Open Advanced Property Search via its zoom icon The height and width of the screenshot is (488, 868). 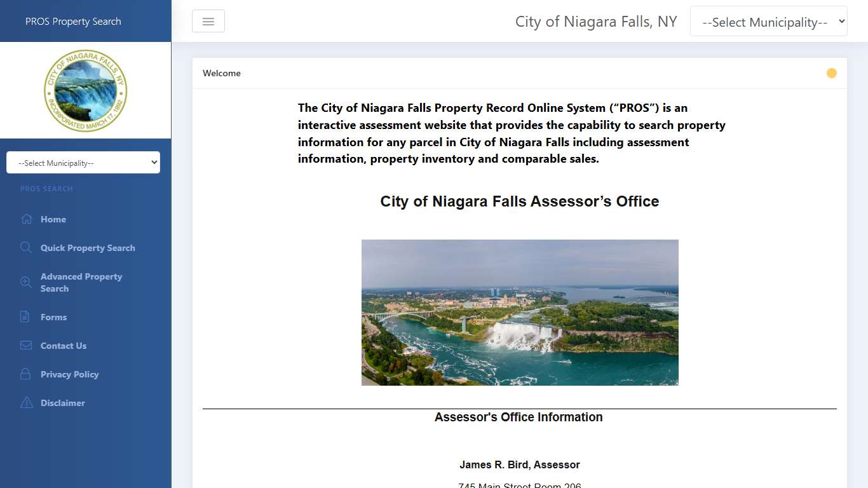coord(26,281)
